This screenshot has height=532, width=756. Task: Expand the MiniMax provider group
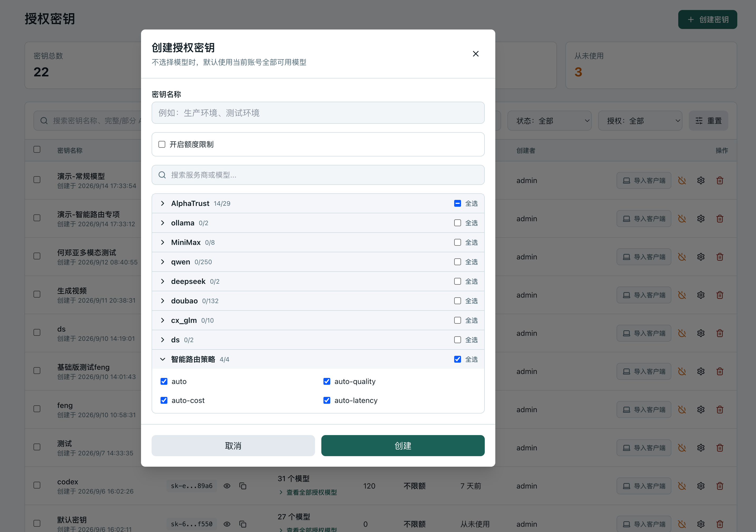click(x=162, y=242)
